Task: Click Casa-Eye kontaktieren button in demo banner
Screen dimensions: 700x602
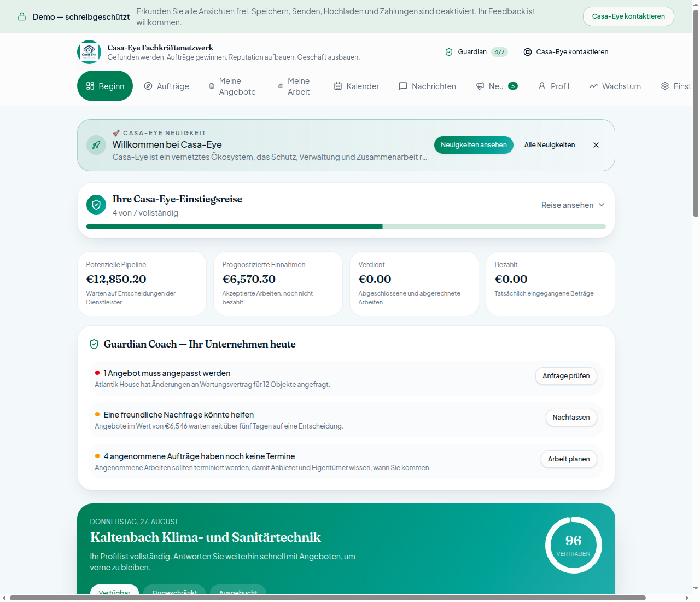Action: pyautogui.click(x=628, y=16)
